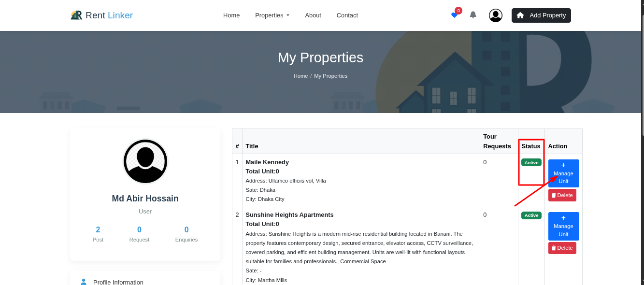
Task: Click trash icon for Sunshine Heights Apartments
Action: (554, 248)
